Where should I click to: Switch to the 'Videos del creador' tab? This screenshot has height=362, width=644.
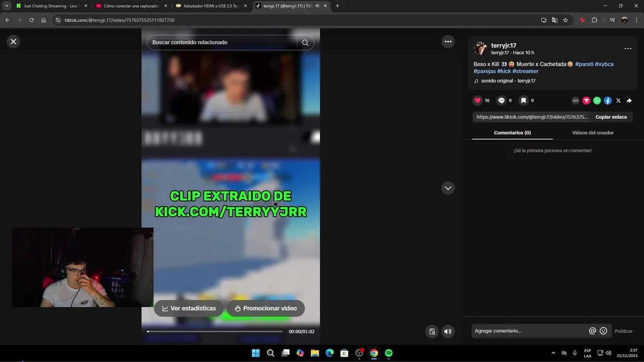pos(593,133)
